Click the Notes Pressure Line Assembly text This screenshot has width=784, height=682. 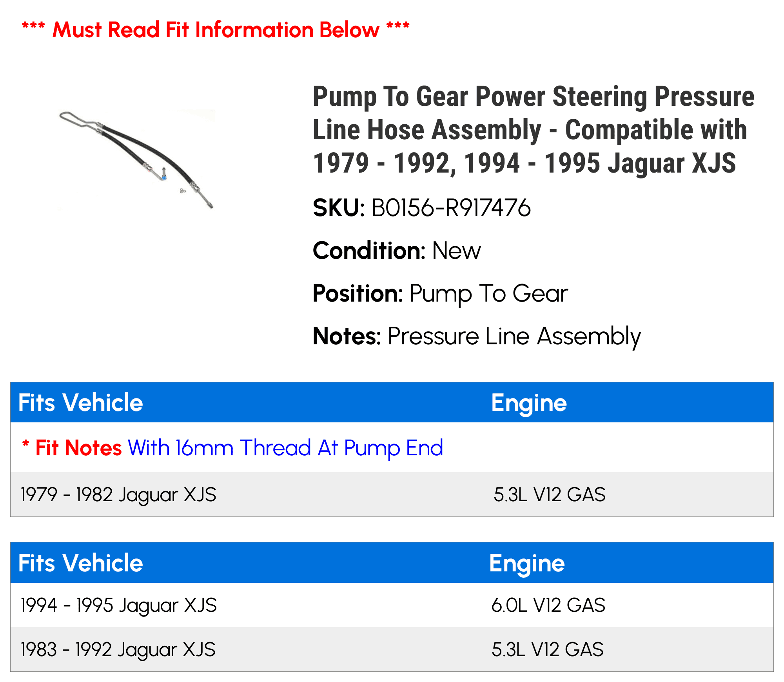(x=477, y=336)
